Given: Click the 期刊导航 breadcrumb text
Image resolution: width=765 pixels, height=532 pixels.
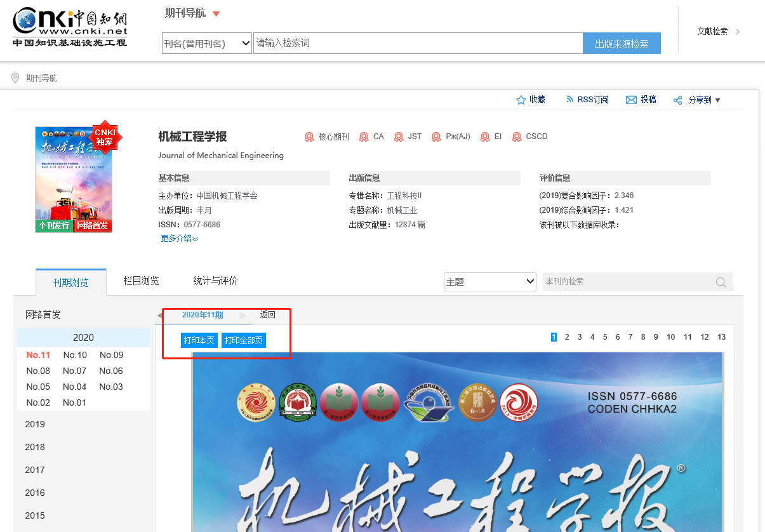Looking at the screenshot, I should [41, 78].
